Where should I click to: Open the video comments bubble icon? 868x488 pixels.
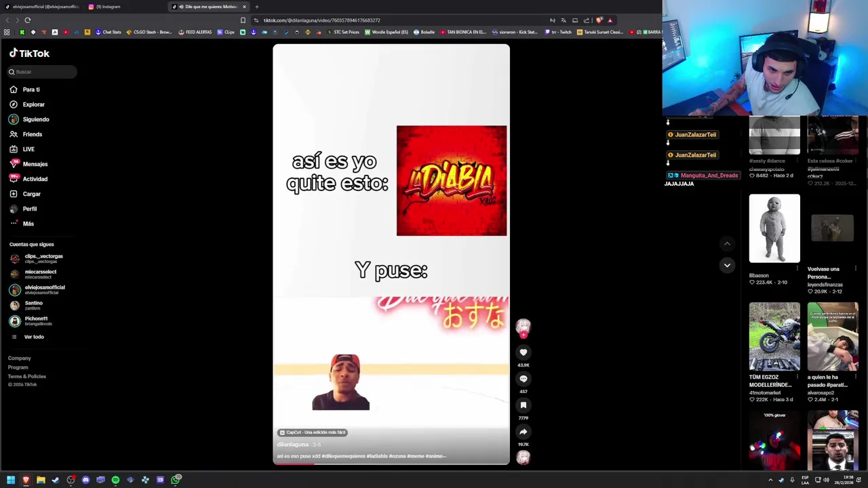pos(523,379)
